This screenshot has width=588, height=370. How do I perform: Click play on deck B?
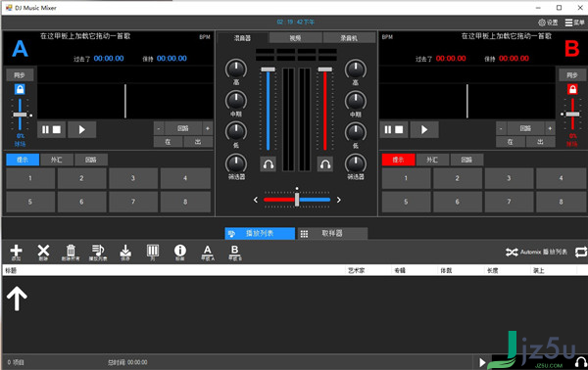coord(424,129)
